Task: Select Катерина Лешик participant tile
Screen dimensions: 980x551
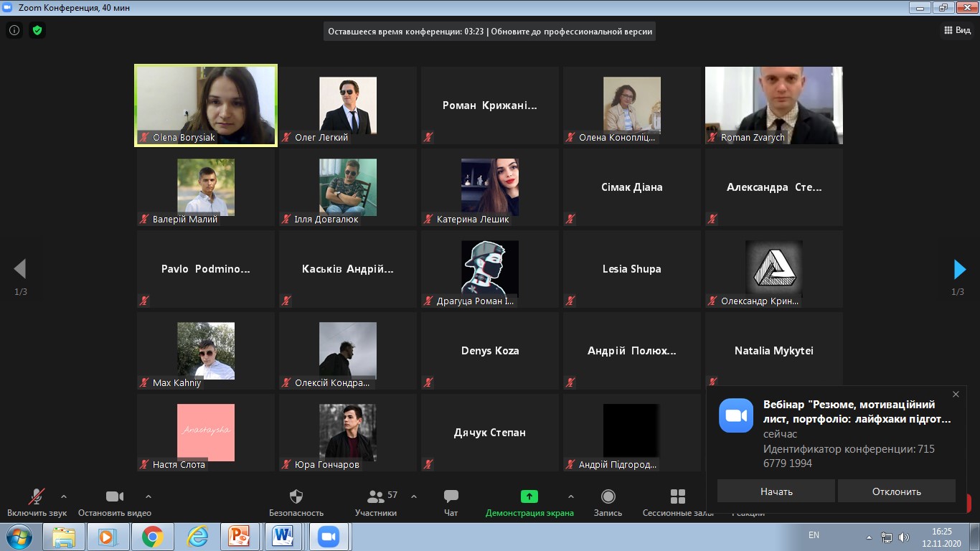Action: click(490, 187)
